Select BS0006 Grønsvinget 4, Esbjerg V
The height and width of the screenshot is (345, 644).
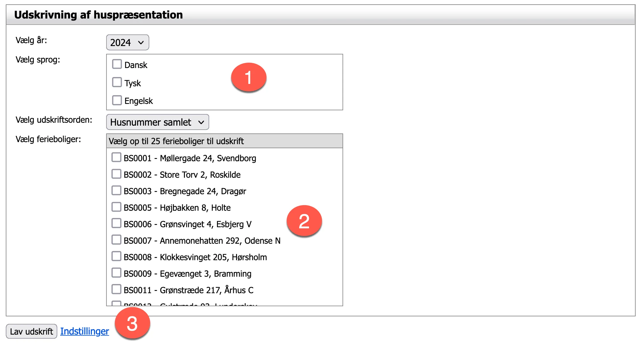(x=116, y=223)
